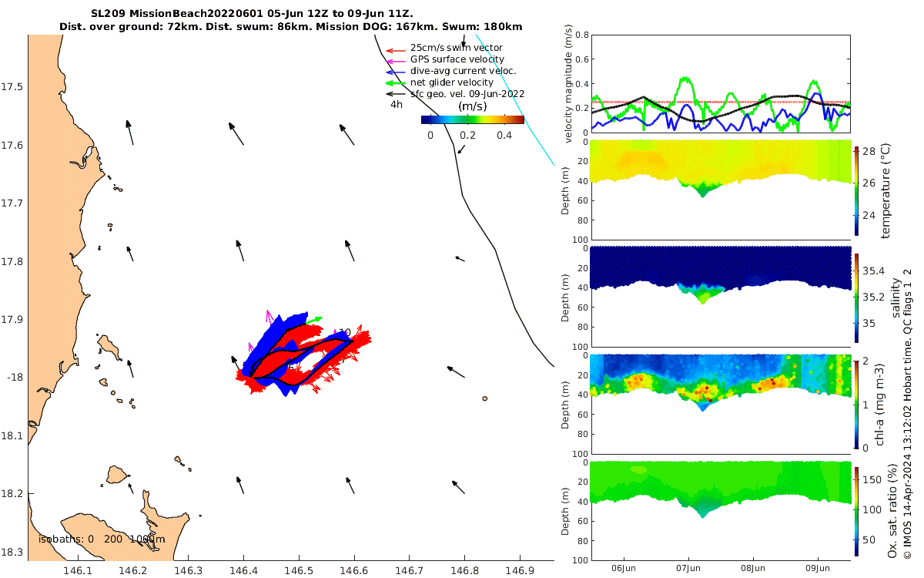Click the 'velocity magnitude (m/s)' axis label
This screenshot has height=578, width=924.
(x=569, y=84)
